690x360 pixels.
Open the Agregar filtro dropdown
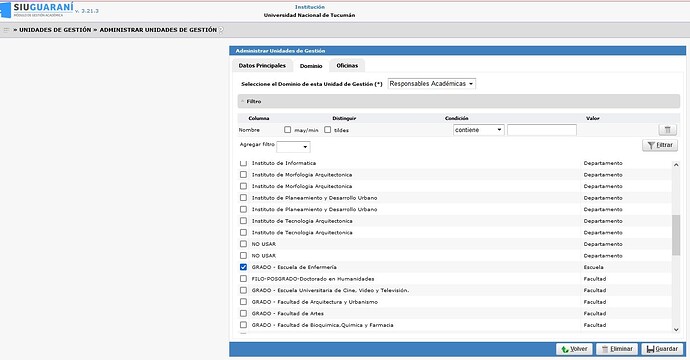pyautogui.click(x=293, y=147)
